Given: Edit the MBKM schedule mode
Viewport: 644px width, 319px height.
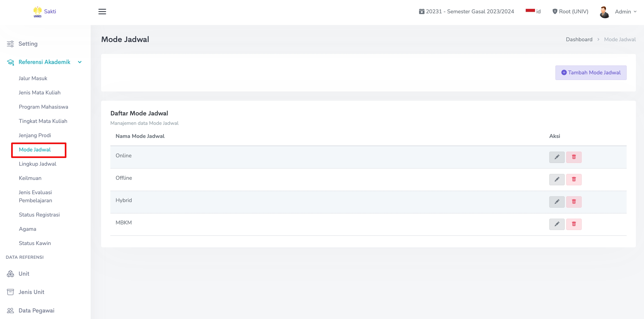Looking at the screenshot, I should coord(557,224).
